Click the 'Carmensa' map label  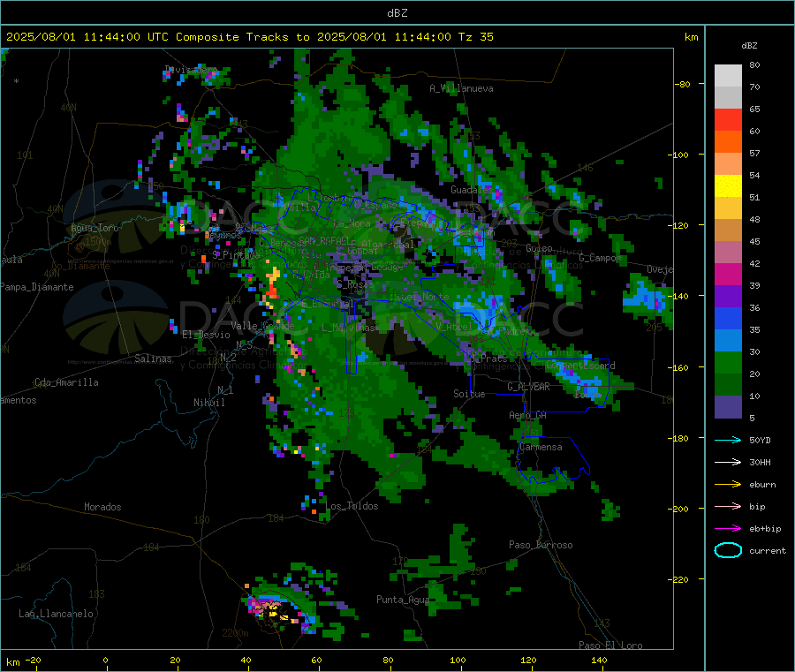pos(541,447)
